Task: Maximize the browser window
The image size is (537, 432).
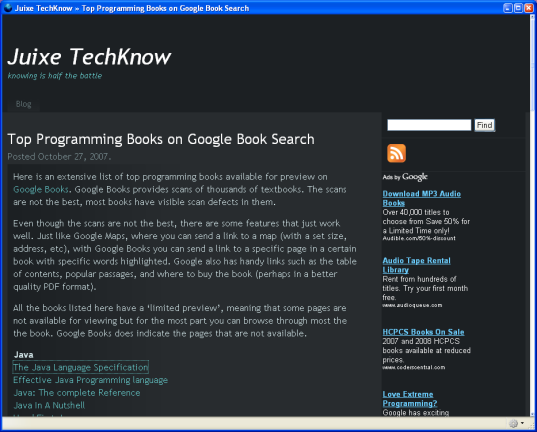Action: [x=519, y=8]
